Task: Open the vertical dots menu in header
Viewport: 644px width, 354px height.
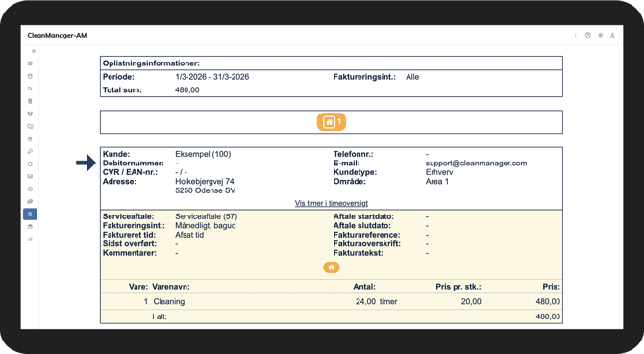Action: coord(575,35)
